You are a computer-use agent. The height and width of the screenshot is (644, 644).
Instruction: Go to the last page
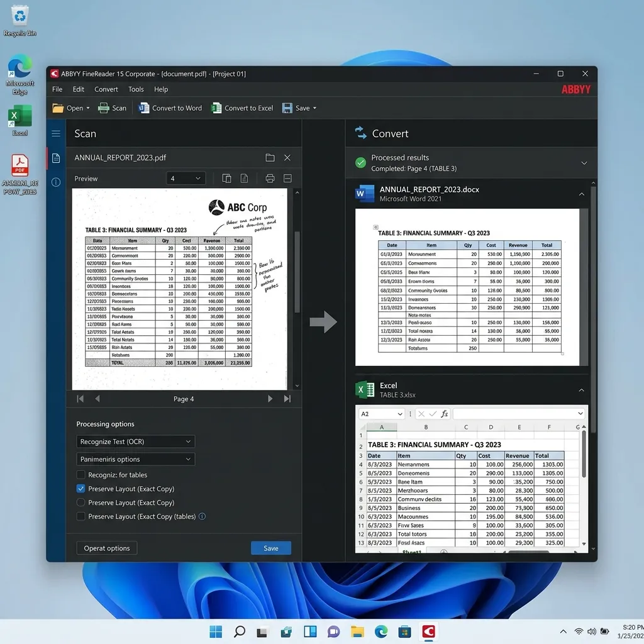(x=287, y=399)
